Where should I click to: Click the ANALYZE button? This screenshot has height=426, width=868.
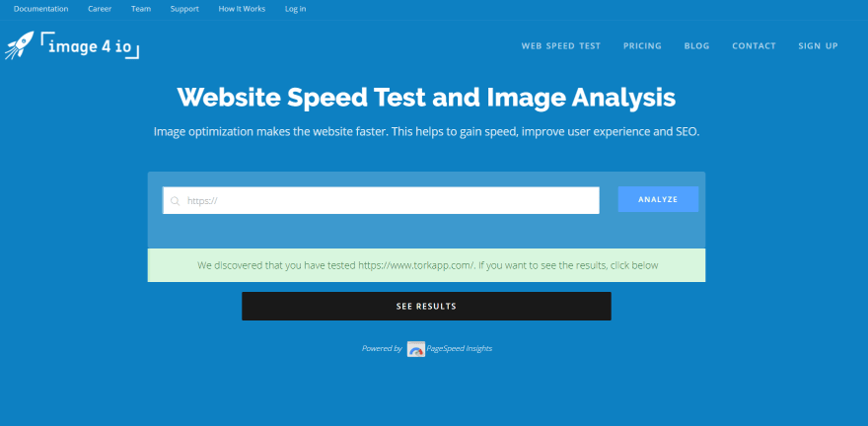coord(658,199)
